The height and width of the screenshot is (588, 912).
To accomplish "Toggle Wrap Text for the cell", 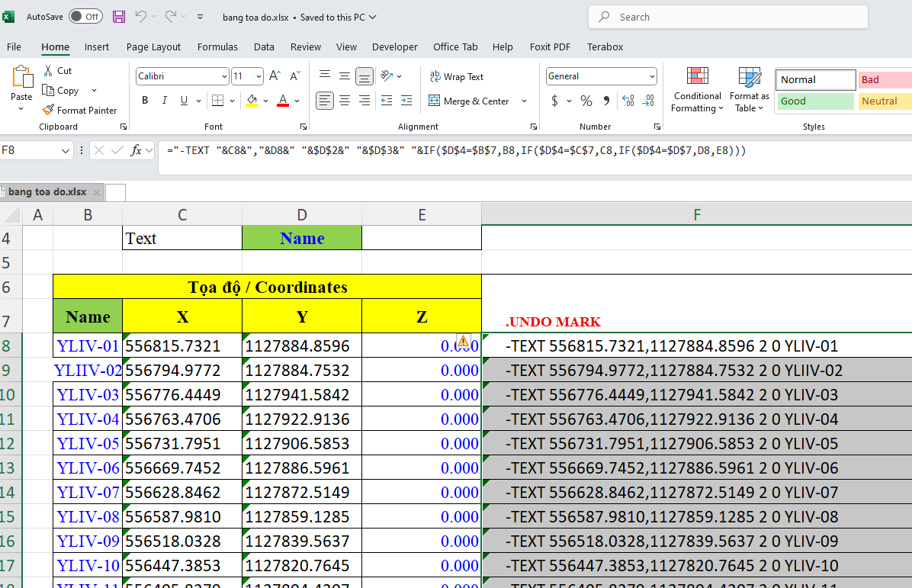I will click(x=456, y=76).
